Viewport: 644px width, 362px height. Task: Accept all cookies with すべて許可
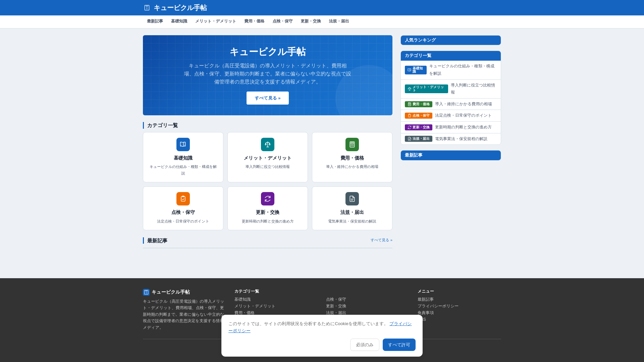pos(399,345)
